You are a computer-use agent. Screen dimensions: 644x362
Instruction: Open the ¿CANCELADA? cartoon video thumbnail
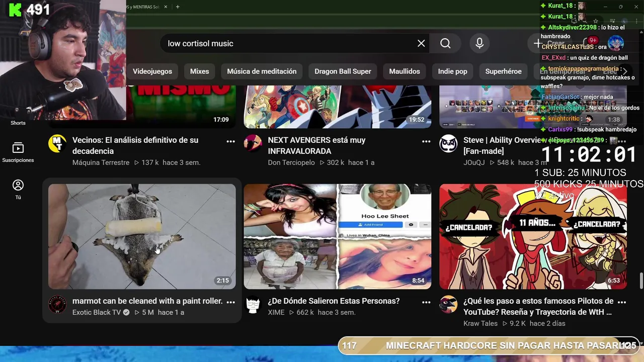coord(533,236)
